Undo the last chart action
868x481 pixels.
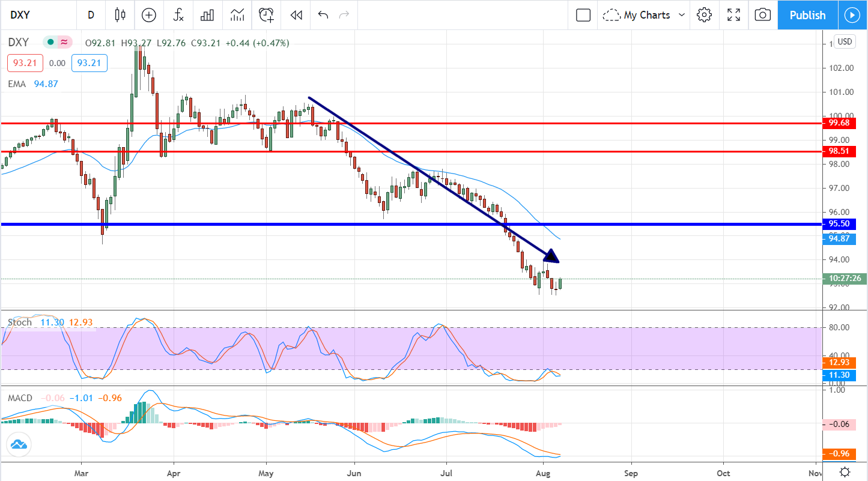click(x=323, y=15)
